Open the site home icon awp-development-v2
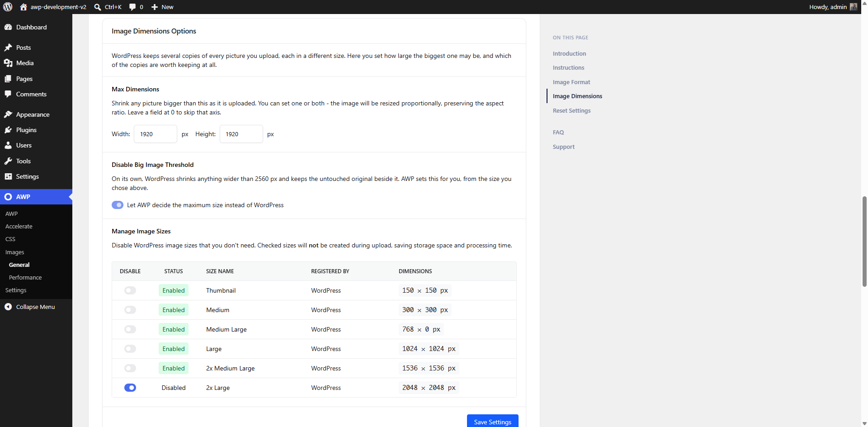This screenshot has width=868, height=427. tap(24, 7)
